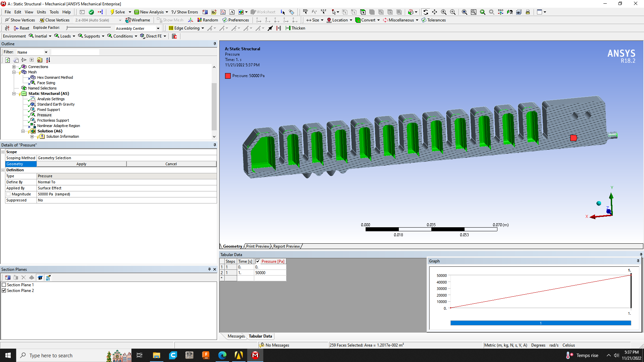
Task: Uncheck Section Plane 2 checkbox
Action: [4, 291]
